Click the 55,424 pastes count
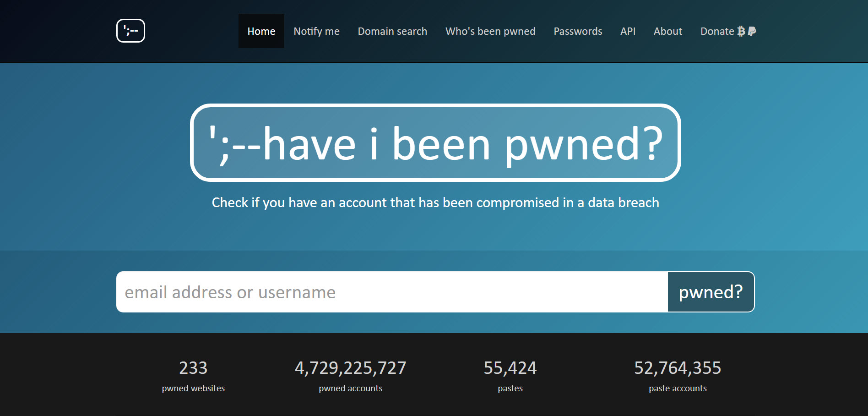868x416 pixels. click(510, 368)
